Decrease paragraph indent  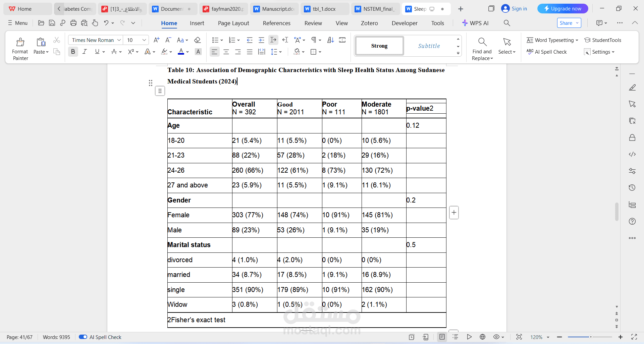[250, 40]
